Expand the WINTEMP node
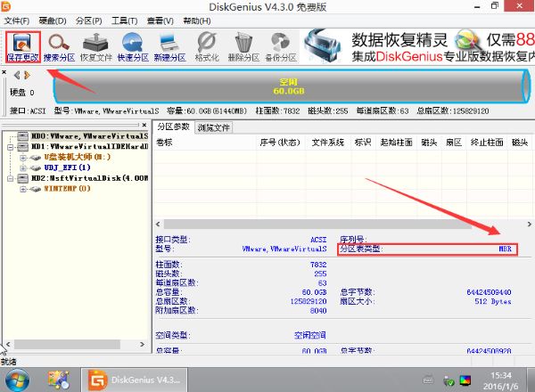Screen dimensions: 535x392 coord(23,189)
